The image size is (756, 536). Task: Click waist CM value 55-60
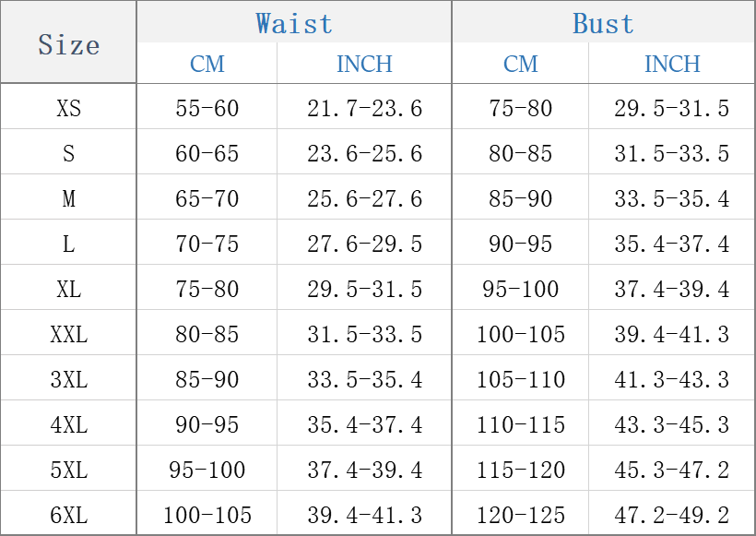[x=207, y=109]
